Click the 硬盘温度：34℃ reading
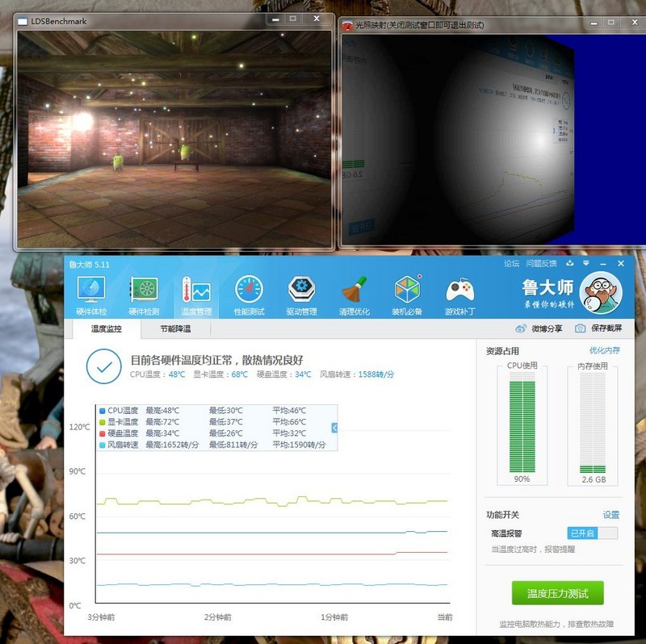The image size is (646, 644). point(284,374)
